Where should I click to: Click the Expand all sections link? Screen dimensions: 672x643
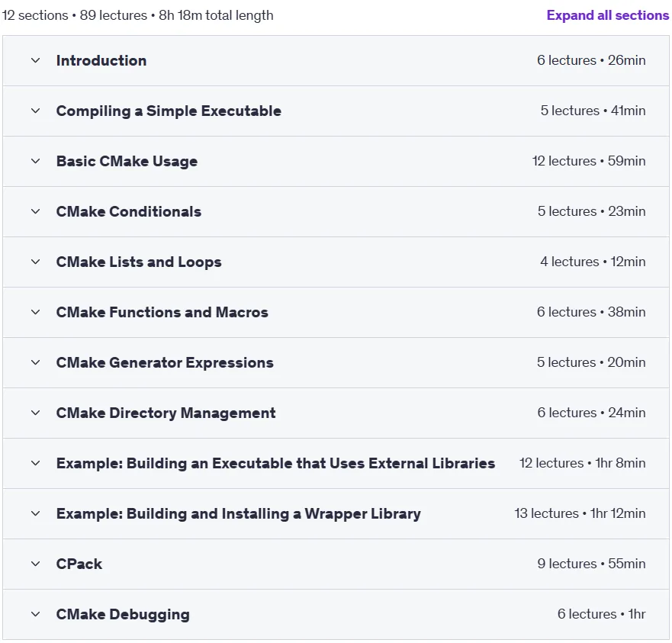tap(607, 15)
